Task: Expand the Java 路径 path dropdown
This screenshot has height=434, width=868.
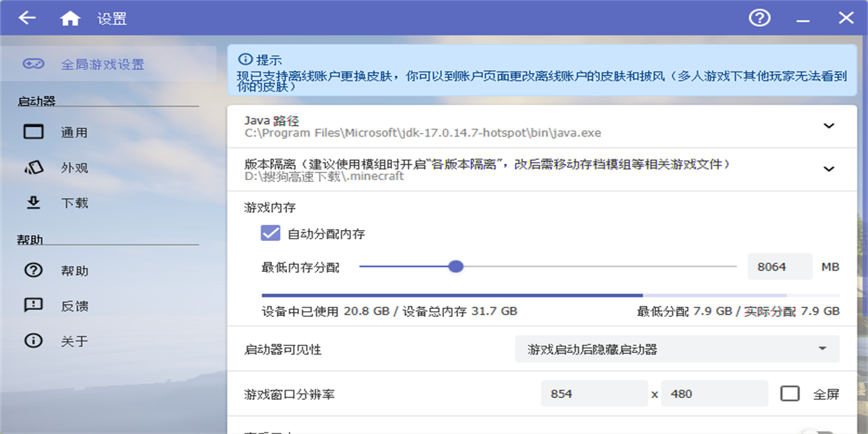Action: (830, 125)
